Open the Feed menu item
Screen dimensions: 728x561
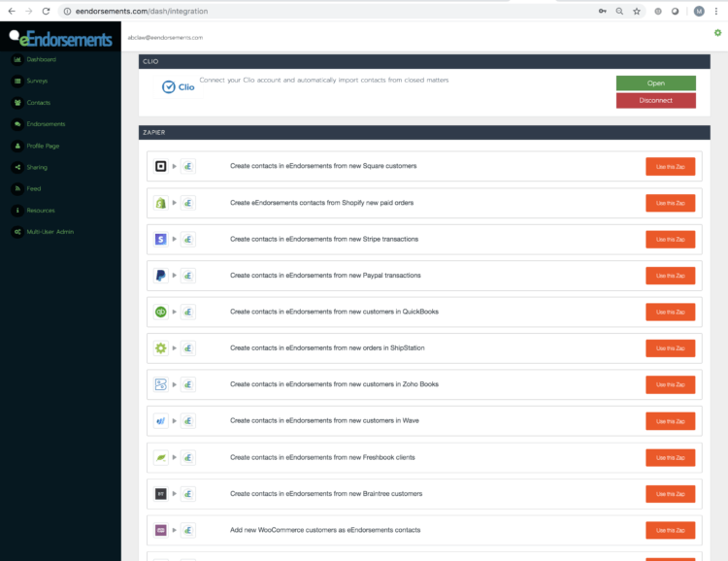(x=34, y=188)
